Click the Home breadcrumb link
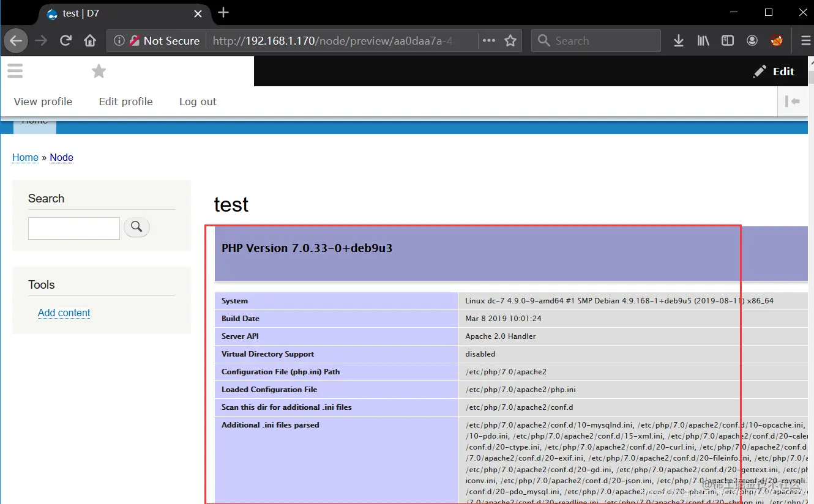814x504 pixels. tap(25, 157)
